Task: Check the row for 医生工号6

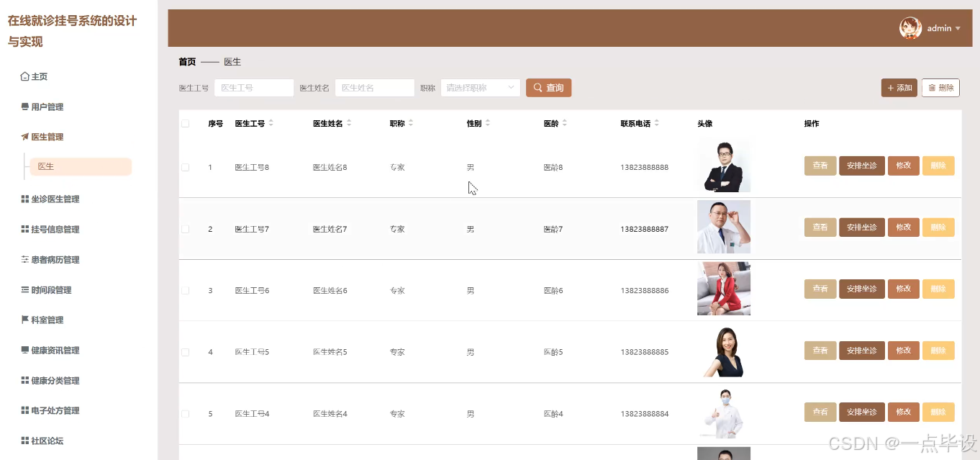Action: click(185, 290)
